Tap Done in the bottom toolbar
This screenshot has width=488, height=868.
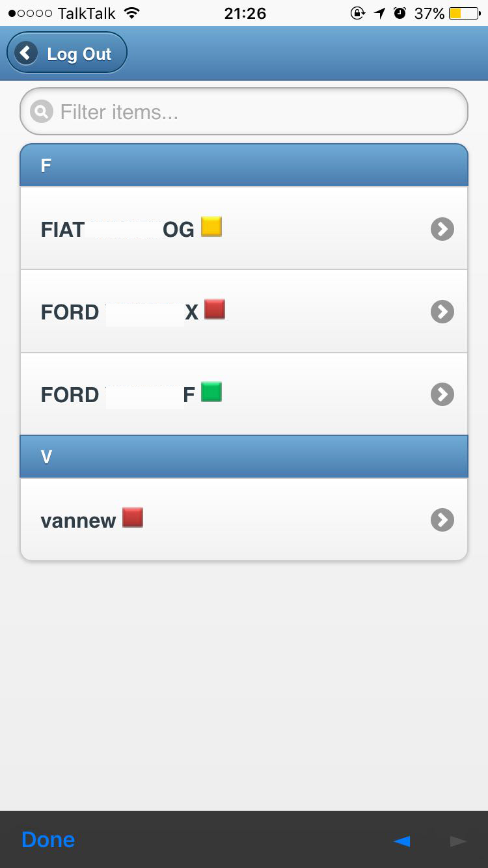pyautogui.click(x=48, y=839)
